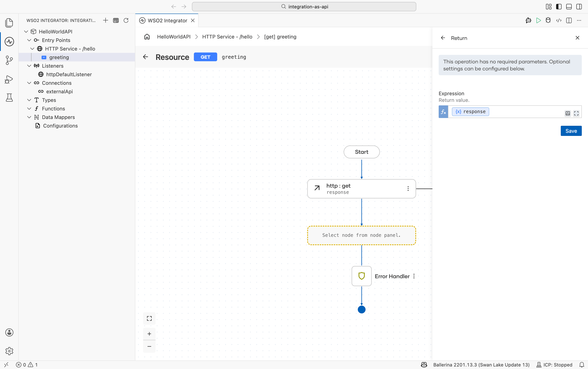Click the fx expression helper icon
This screenshot has height=369, width=588.
pyautogui.click(x=443, y=112)
